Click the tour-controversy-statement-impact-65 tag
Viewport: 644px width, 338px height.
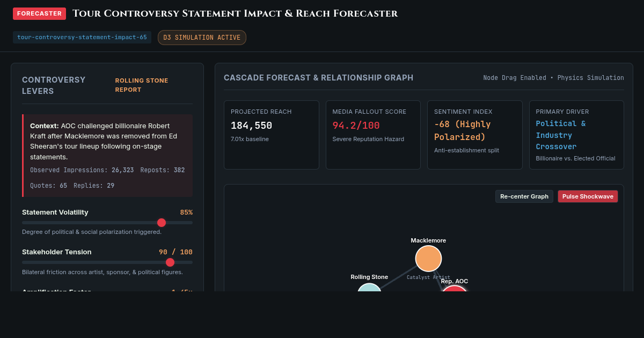(82, 38)
